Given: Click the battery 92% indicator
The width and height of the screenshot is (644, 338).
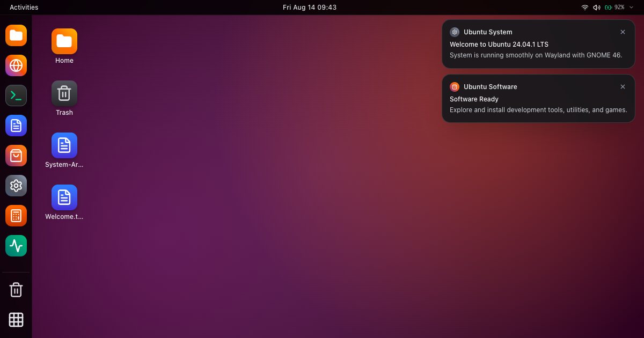Looking at the screenshot, I should pyautogui.click(x=614, y=8).
